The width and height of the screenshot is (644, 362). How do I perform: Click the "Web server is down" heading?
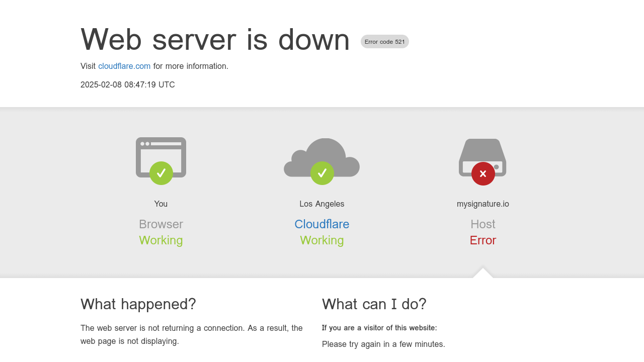(215, 39)
